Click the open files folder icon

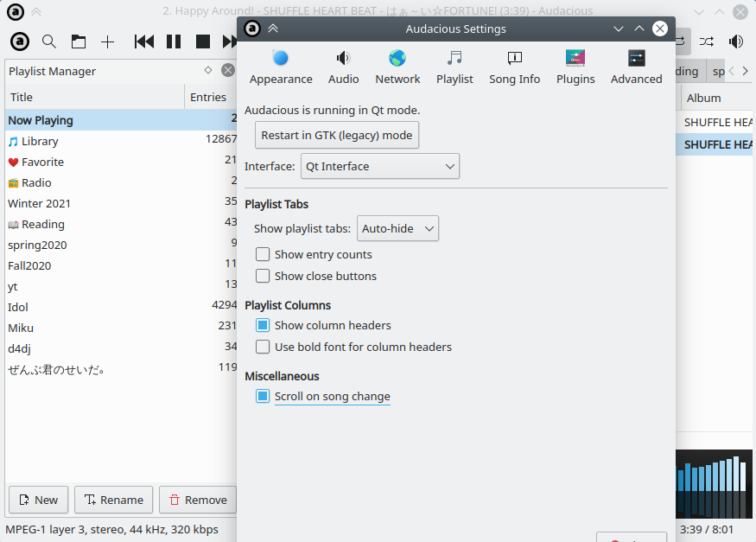coord(79,41)
